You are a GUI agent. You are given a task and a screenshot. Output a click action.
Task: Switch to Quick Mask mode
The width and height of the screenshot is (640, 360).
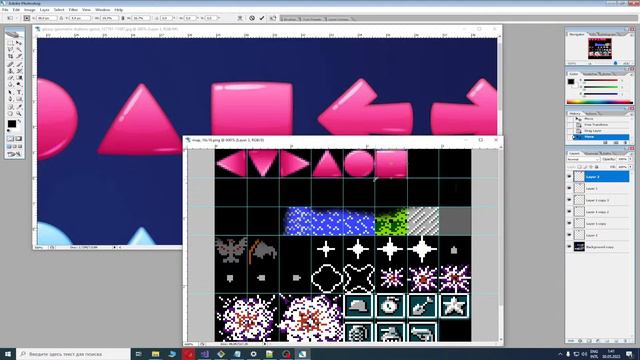click(19, 139)
